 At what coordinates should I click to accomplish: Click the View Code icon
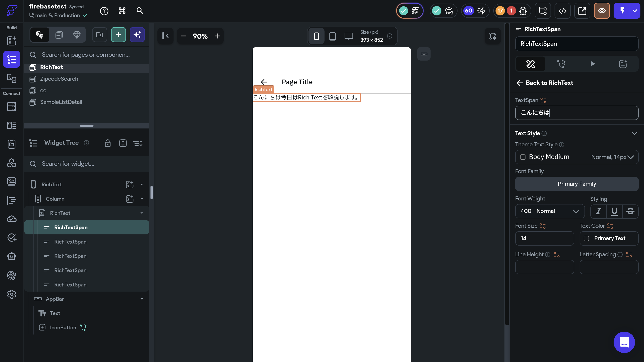(562, 11)
